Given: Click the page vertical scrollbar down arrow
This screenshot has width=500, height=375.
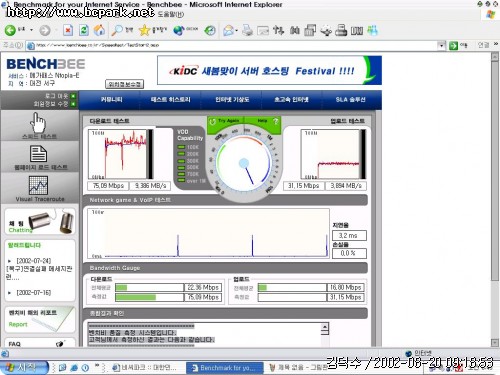Looking at the screenshot, I should click(495, 343).
